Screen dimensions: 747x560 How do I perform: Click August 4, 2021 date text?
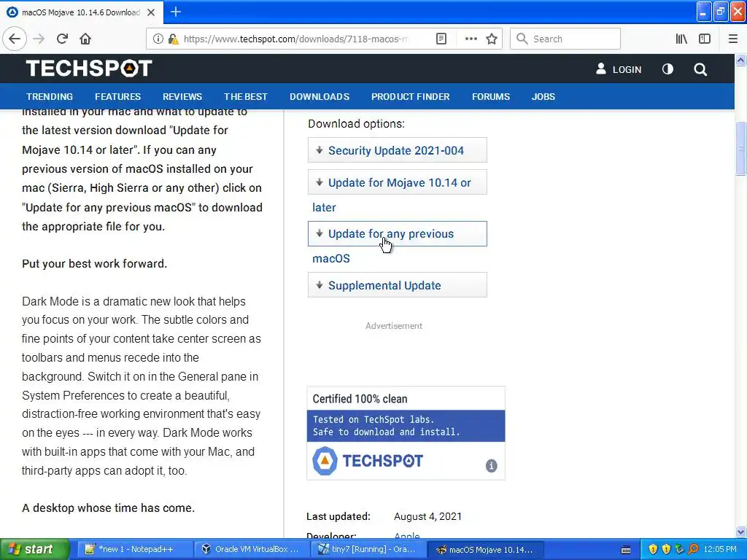pos(427,516)
